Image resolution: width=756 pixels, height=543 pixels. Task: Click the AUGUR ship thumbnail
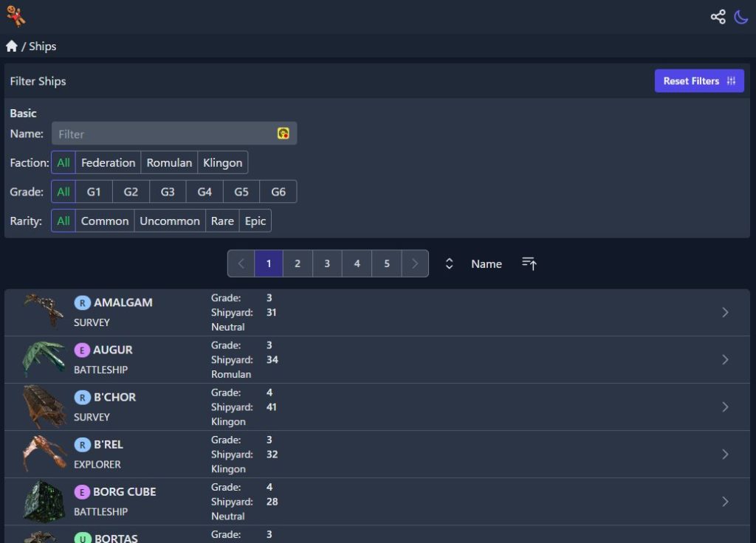pyautogui.click(x=43, y=359)
